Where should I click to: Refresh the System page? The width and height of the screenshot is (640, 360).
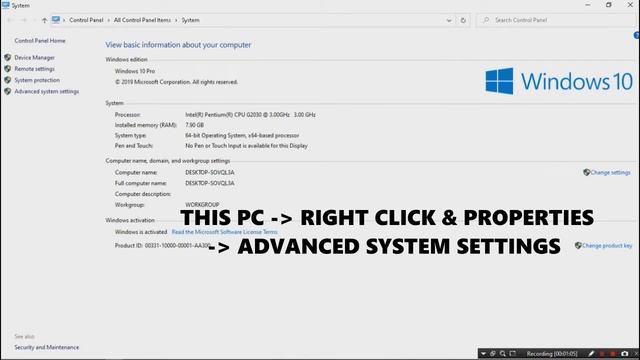[x=463, y=20]
